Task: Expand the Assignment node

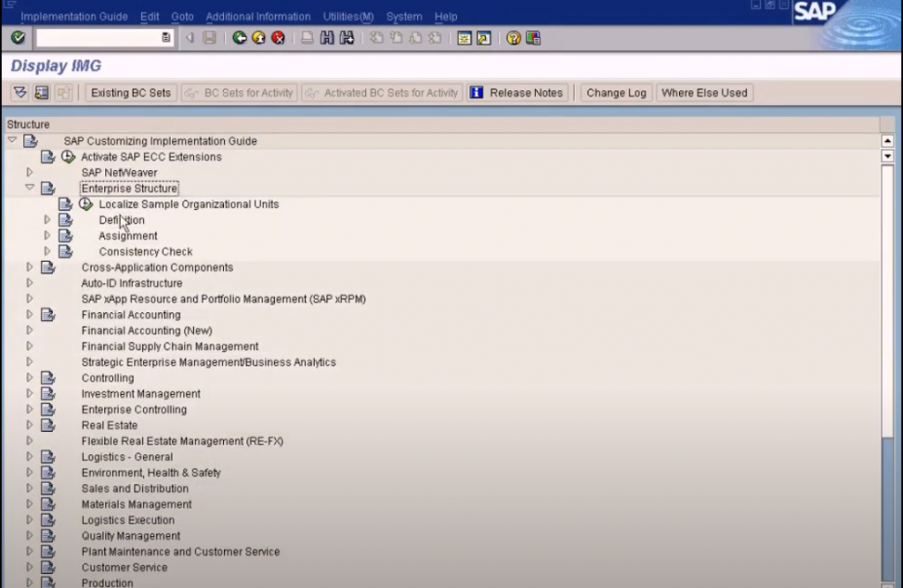Action: pos(48,235)
